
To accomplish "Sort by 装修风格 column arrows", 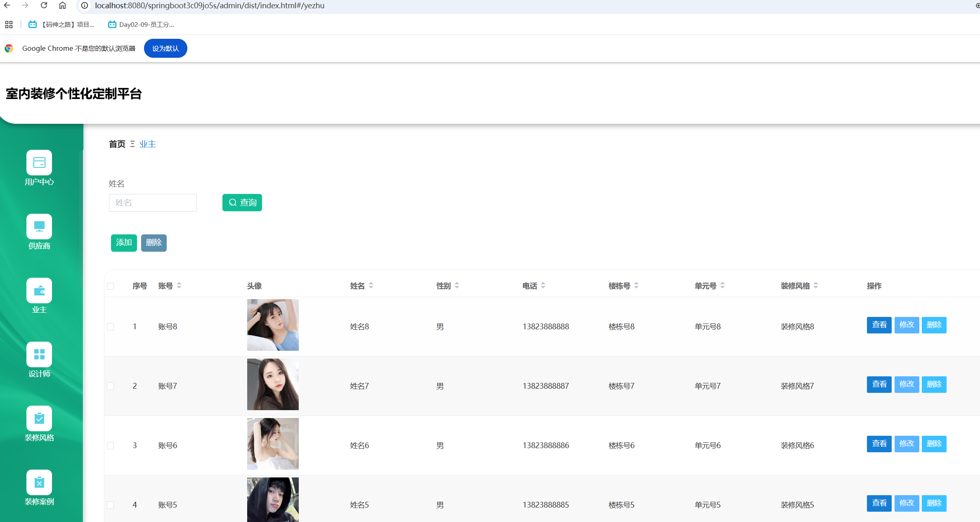I will click(816, 286).
